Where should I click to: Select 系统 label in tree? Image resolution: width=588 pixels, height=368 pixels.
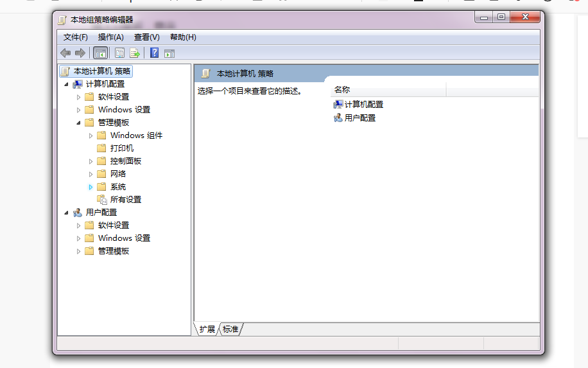click(x=117, y=186)
